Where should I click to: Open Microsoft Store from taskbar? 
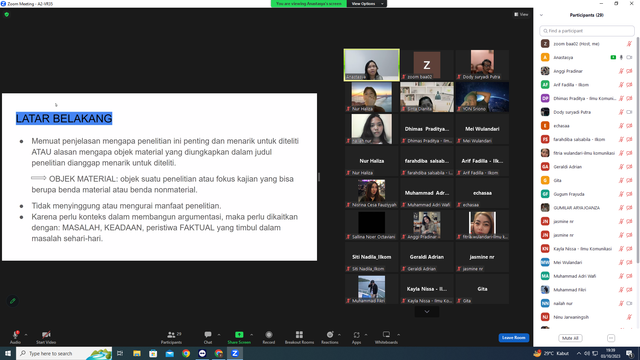[x=153, y=353]
